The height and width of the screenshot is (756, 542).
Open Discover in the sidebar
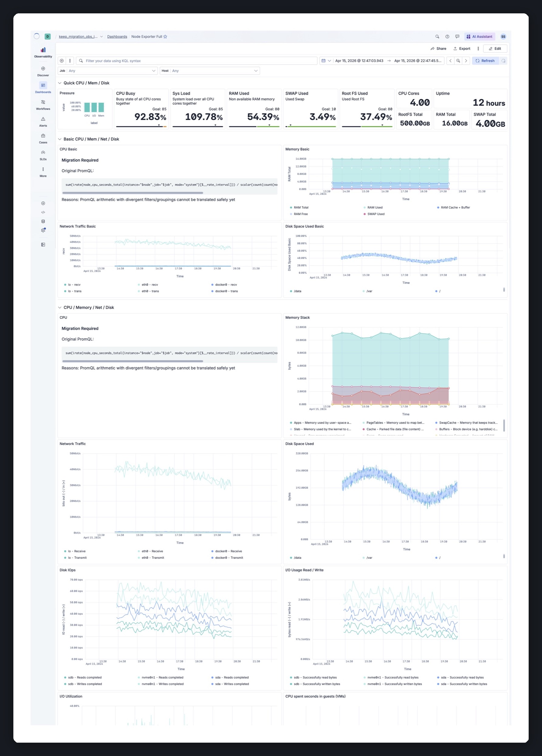tap(43, 71)
